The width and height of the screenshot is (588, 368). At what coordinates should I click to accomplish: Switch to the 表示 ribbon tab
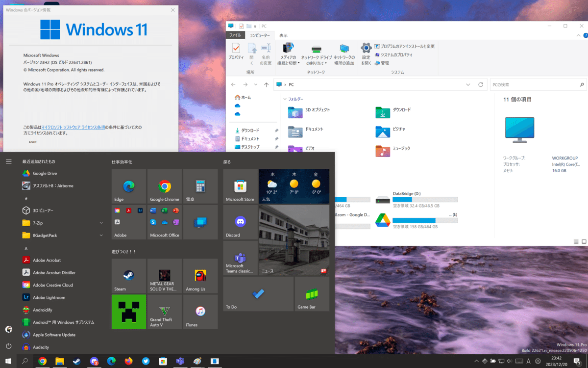tap(283, 35)
